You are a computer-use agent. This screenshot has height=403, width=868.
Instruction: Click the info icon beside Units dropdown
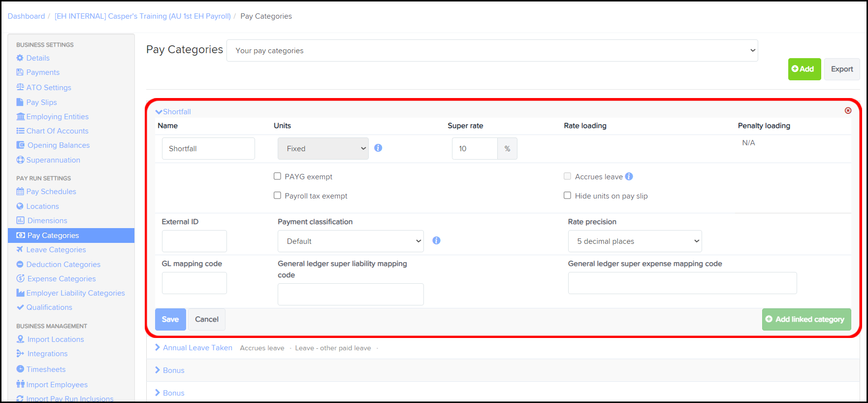click(x=378, y=148)
